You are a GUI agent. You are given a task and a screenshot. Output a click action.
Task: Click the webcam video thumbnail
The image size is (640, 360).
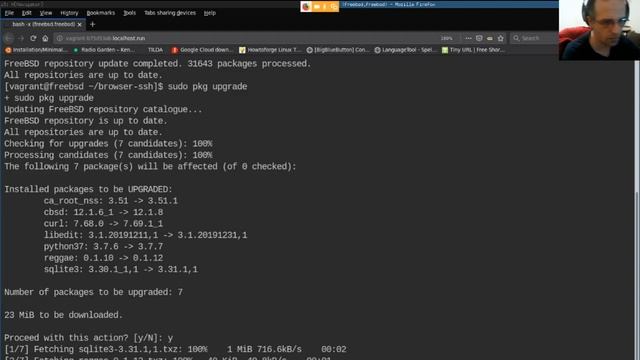click(x=599, y=30)
